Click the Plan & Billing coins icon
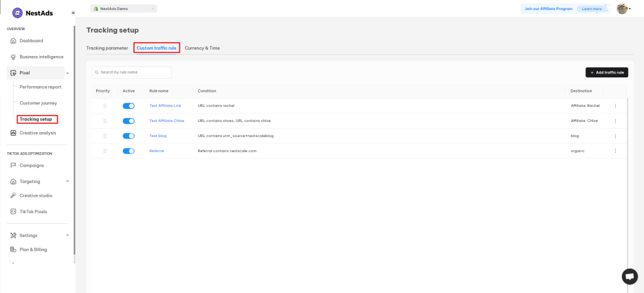 [x=13, y=250]
